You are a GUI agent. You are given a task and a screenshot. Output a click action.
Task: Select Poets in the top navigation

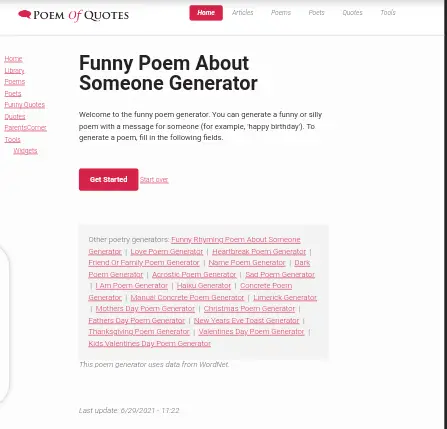[316, 13]
